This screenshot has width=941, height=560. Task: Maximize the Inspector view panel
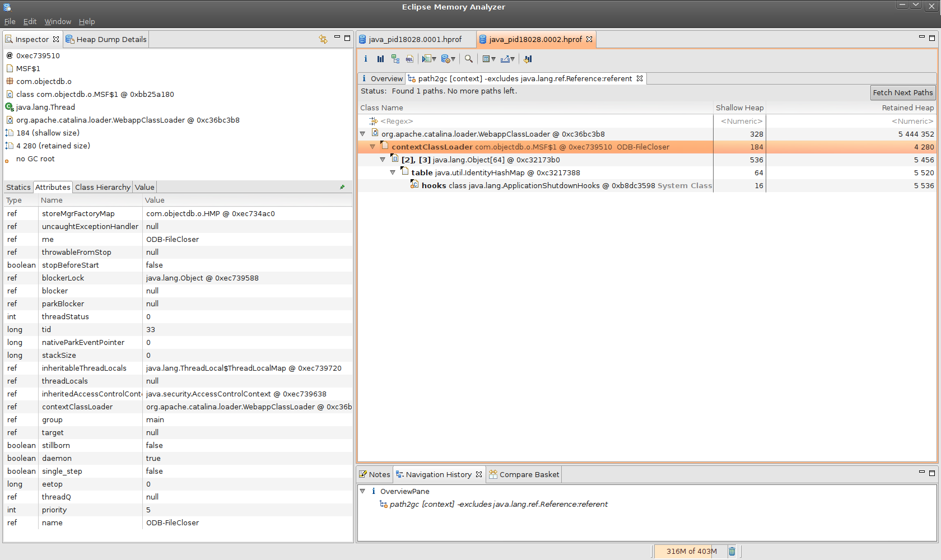[x=347, y=38]
